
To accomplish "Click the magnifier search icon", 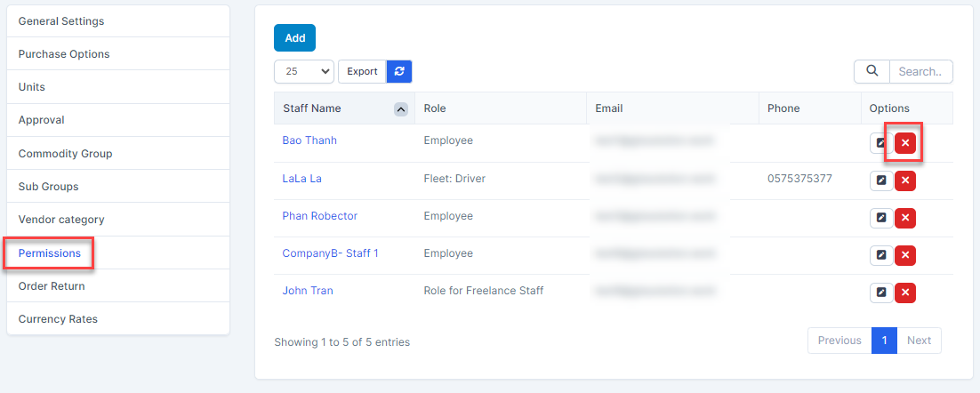I will click(x=872, y=71).
